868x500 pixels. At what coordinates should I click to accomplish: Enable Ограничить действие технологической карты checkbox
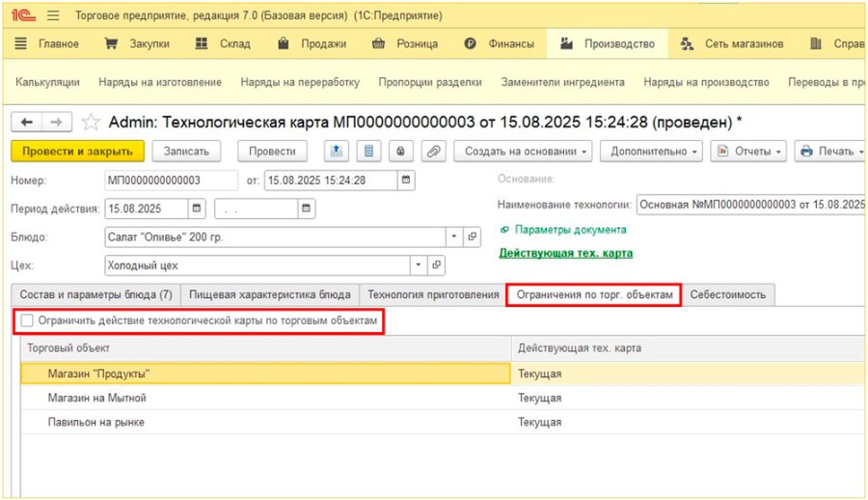coord(27,320)
